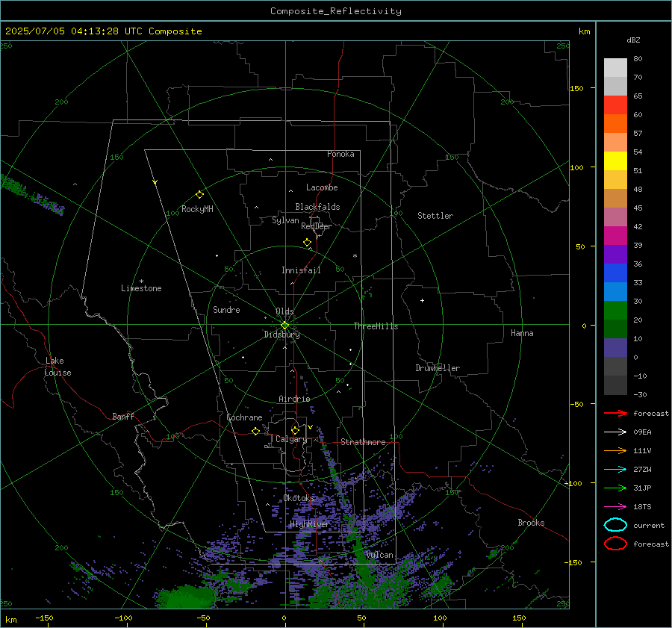Click the Didsbury label
The width and height of the screenshot is (672, 628).
281,335
